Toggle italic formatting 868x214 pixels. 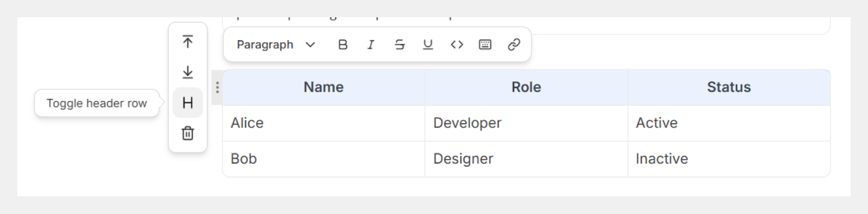(x=371, y=45)
